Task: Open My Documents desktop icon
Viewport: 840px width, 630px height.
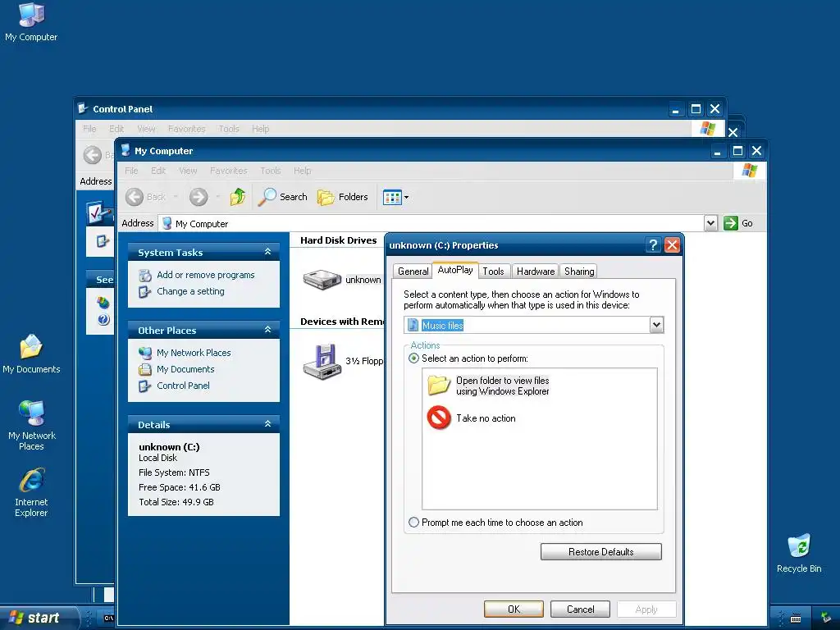Action: (31, 353)
